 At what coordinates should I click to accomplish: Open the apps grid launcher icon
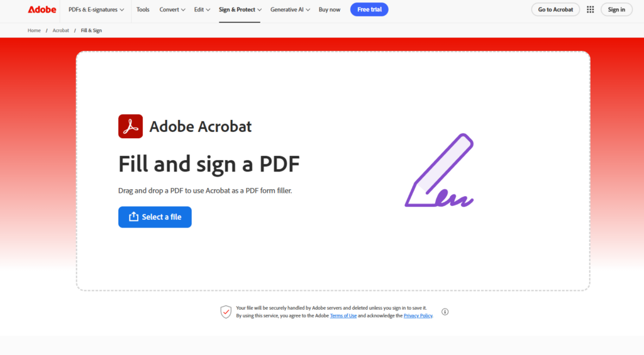pos(590,9)
